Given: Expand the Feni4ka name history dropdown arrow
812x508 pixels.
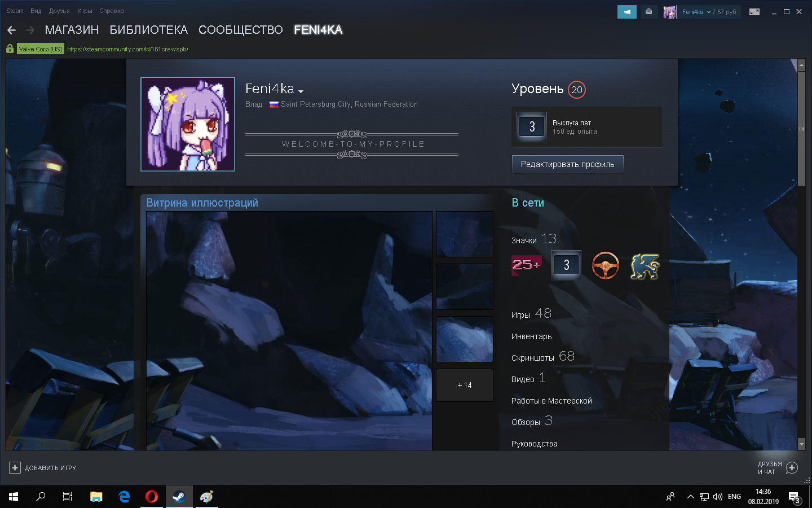Looking at the screenshot, I should [x=301, y=91].
